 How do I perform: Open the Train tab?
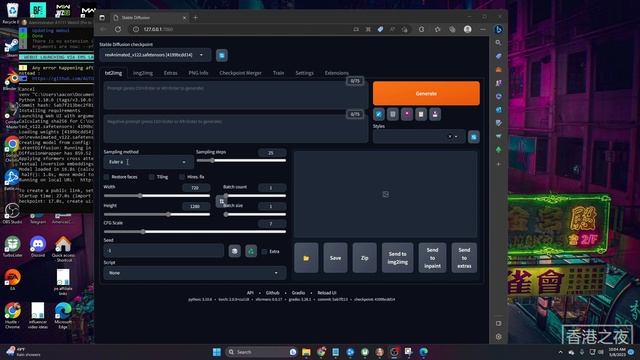[278, 73]
